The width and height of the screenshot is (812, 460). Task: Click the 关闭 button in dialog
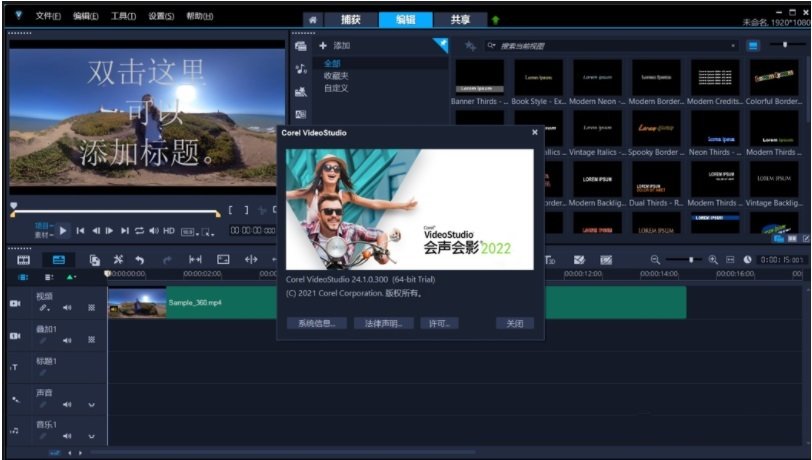point(514,323)
